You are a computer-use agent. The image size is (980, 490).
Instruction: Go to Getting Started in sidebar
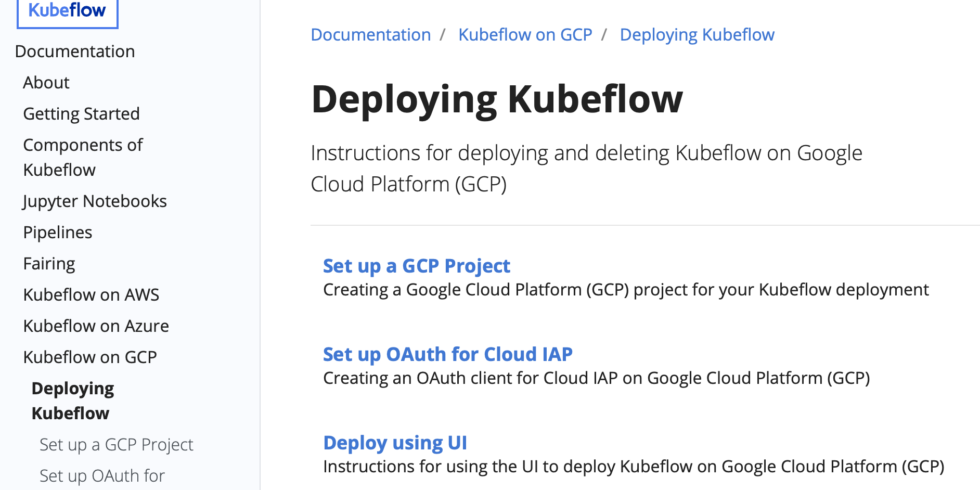82,114
